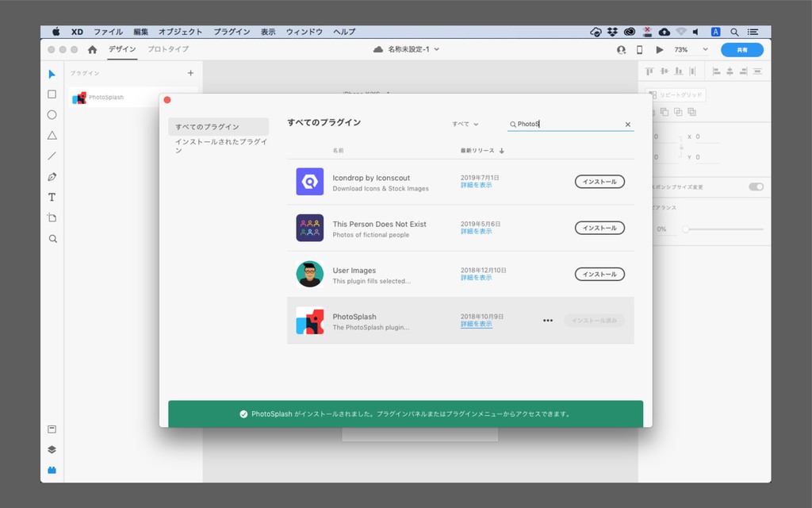Install This Person Does Not Exist plugin
The image size is (812, 508).
(x=599, y=228)
